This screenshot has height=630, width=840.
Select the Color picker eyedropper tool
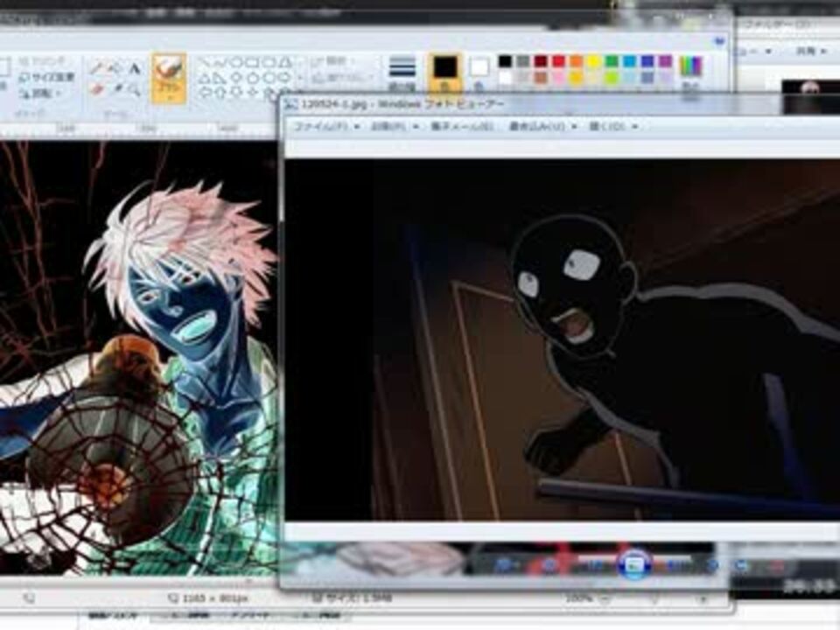coord(117,89)
